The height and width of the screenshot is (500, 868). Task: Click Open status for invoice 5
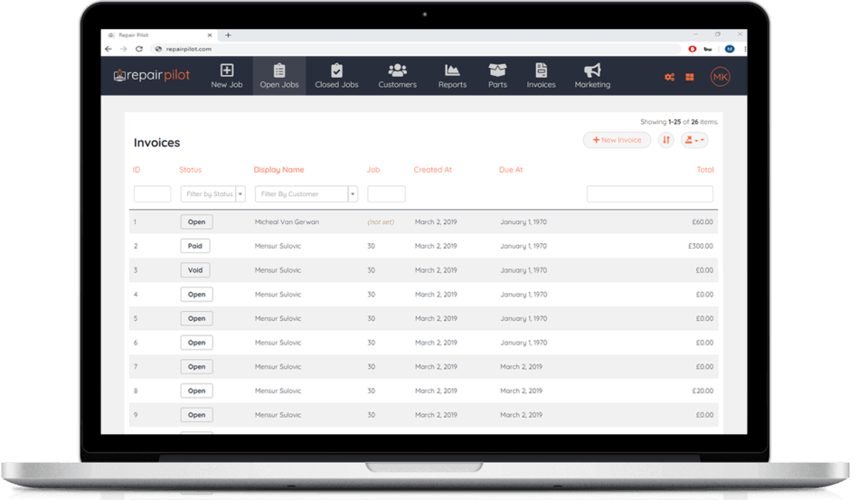(x=196, y=318)
